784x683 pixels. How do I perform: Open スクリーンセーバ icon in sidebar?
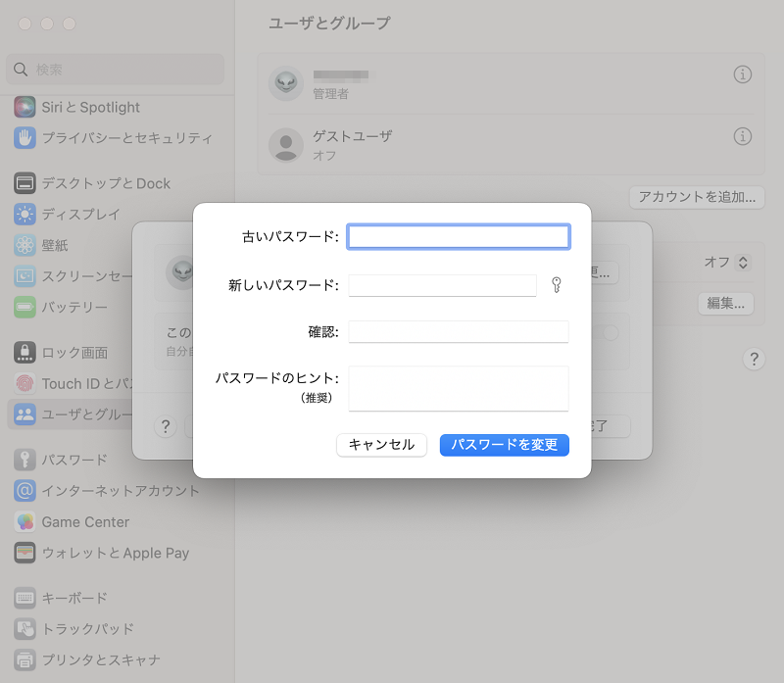24,276
